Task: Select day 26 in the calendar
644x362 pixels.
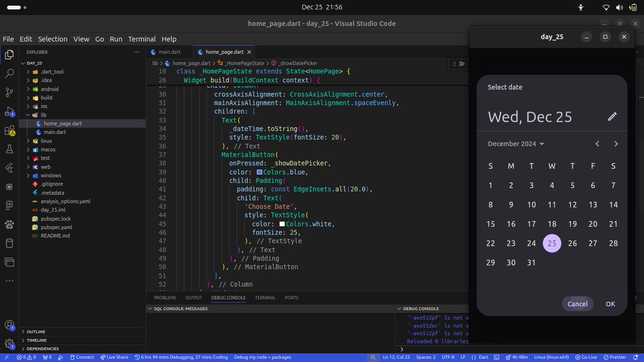Action: 572,243
